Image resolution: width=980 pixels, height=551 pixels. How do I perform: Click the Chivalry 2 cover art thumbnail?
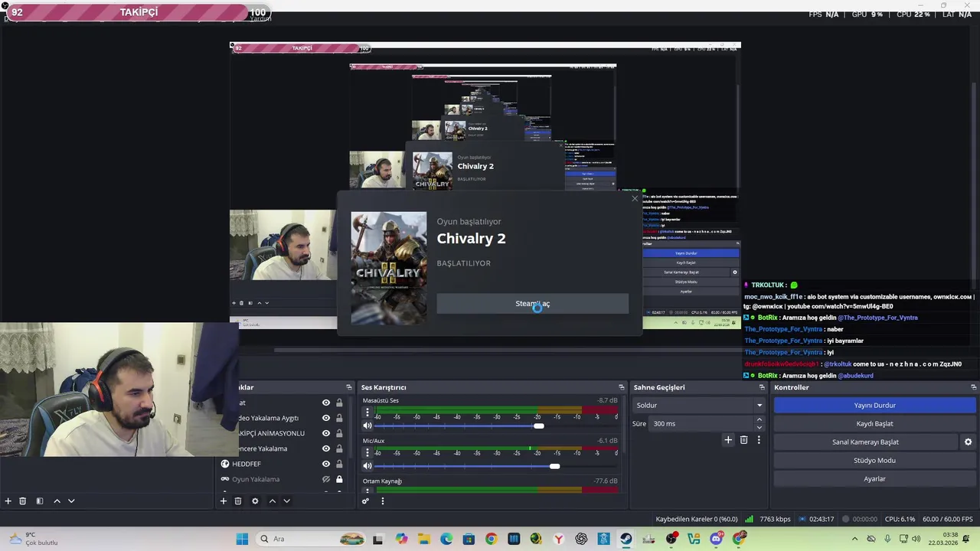coord(389,269)
